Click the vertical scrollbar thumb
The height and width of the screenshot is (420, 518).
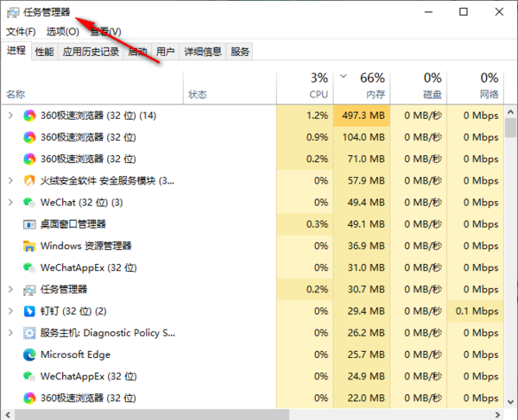510,128
